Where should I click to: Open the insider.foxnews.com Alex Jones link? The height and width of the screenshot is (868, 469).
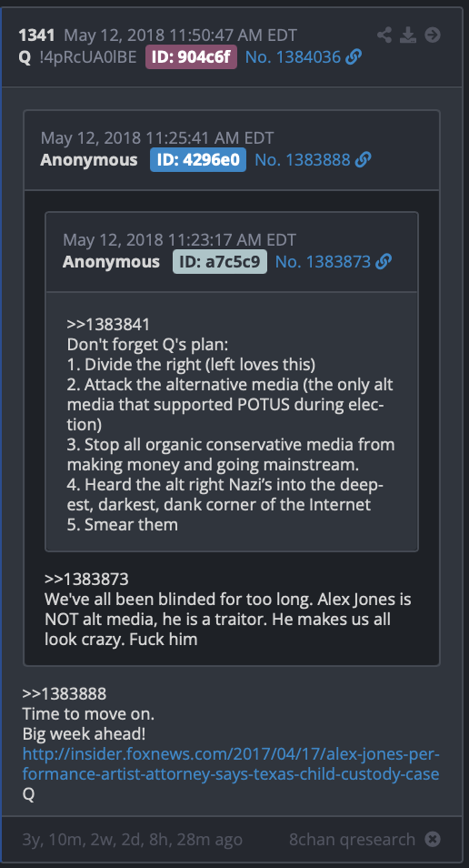[231, 764]
